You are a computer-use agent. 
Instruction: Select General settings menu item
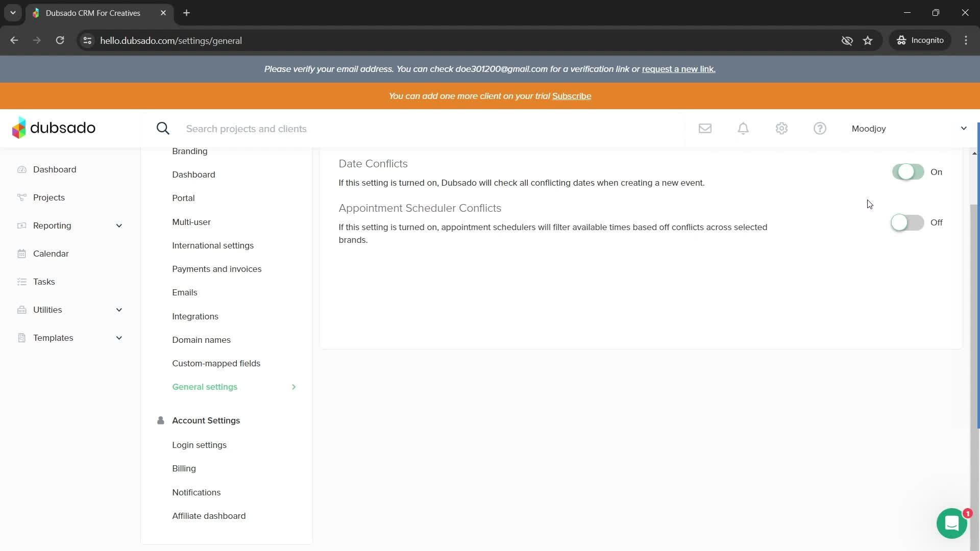(x=205, y=387)
